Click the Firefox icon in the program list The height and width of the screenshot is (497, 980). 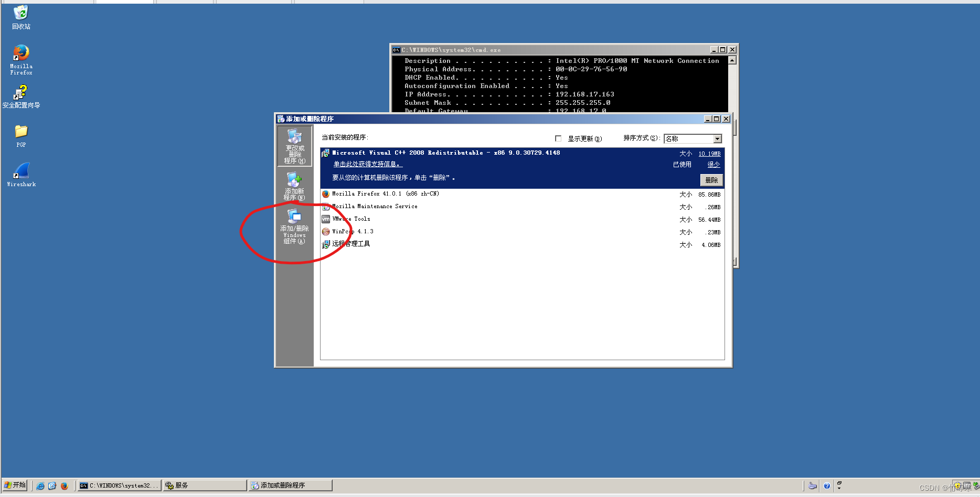326,194
